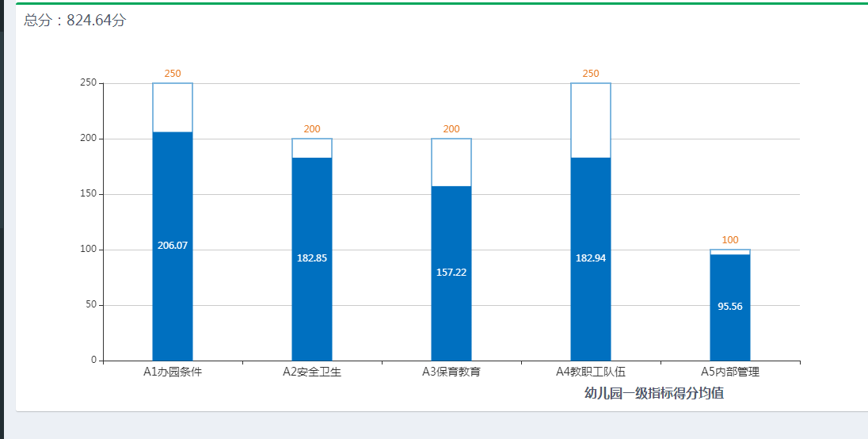Viewport: 868px width, 439px height.
Task: Select the A2安全卫生 blue bar showing 182.85
Action: point(312,258)
